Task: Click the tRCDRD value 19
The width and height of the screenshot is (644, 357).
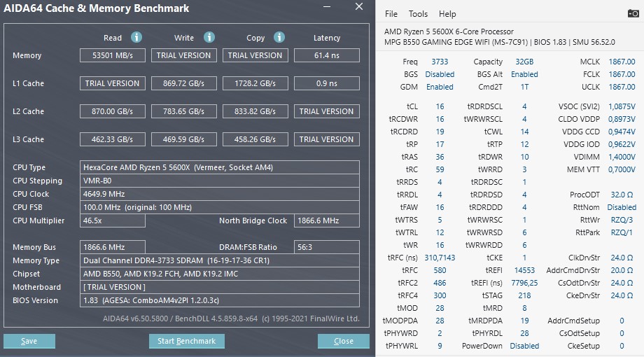Action: point(440,132)
